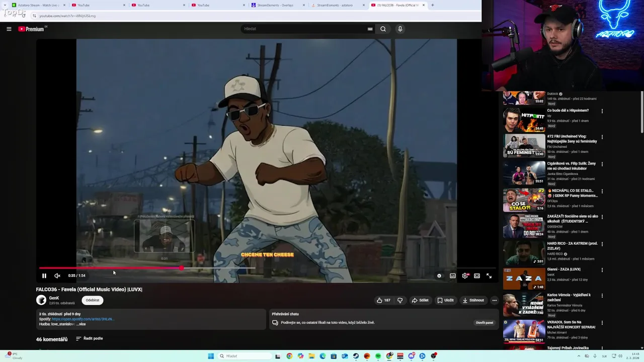Viewport: 644px width, 362px height.
Task: Open File Explorer from taskbar
Action: click(311, 356)
